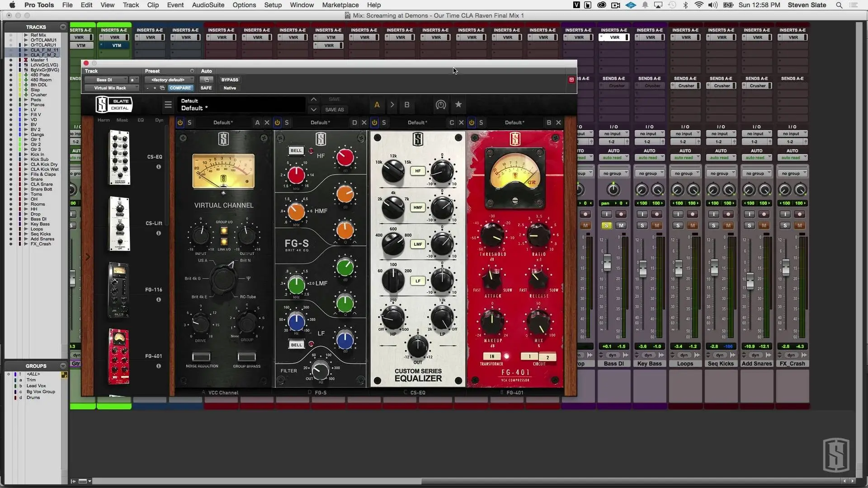Show info for CS-EQ in module browser
This screenshot has width=868, height=488.
159,167
